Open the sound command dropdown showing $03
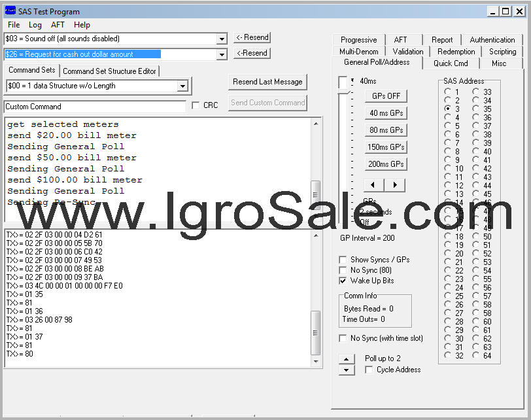The width and height of the screenshot is (531, 420). (x=221, y=38)
